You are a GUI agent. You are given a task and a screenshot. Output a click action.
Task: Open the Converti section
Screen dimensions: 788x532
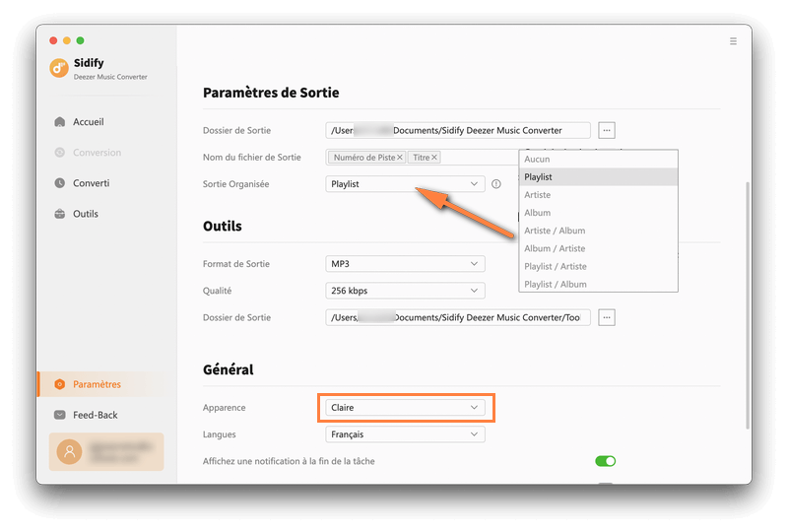coord(91,183)
